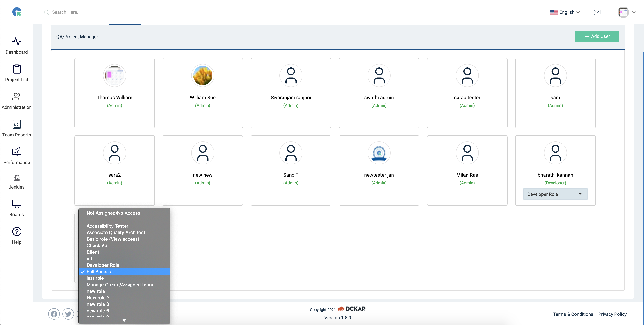The height and width of the screenshot is (325, 644).
Task: Open the Facebook footer icon
Action: 54,314
